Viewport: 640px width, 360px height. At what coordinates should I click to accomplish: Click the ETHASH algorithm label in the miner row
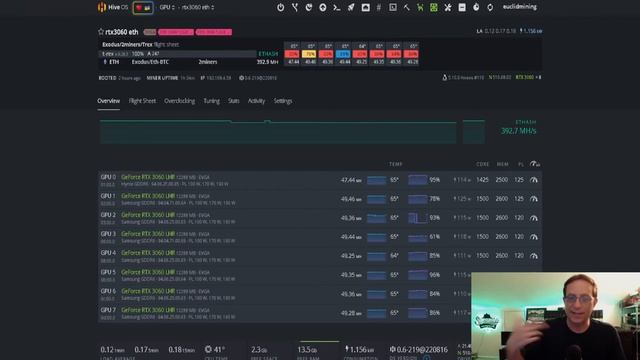coord(268,54)
